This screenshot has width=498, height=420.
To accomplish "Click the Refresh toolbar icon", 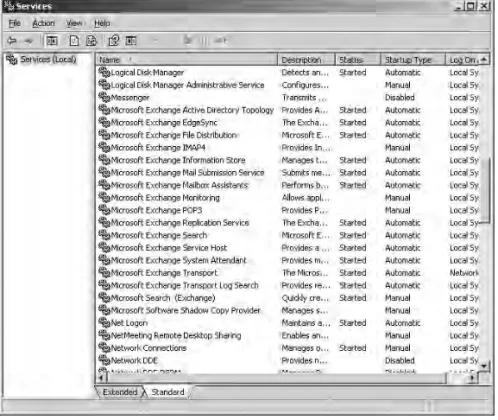I will pyautogui.click(x=91, y=41).
